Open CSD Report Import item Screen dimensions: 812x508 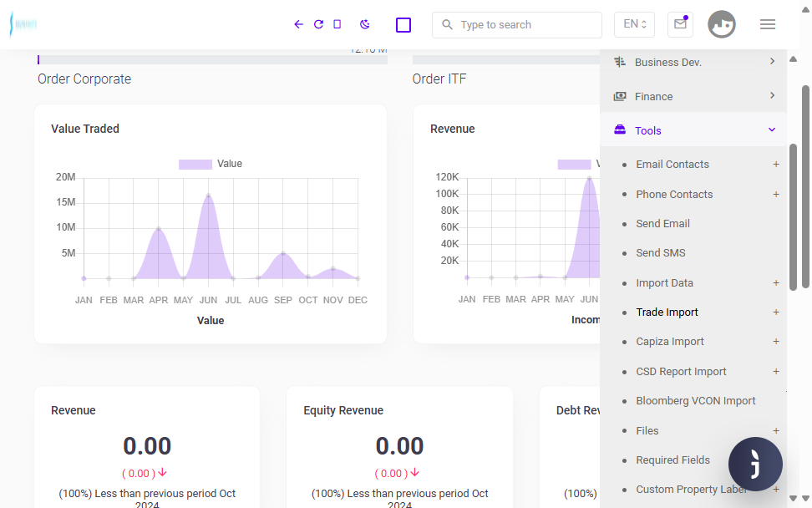pyautogui.click(x=681, y=371)
